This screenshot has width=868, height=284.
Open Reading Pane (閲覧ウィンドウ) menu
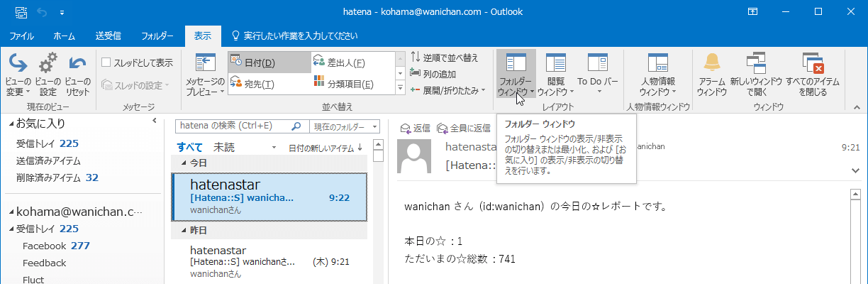(555, 75)
